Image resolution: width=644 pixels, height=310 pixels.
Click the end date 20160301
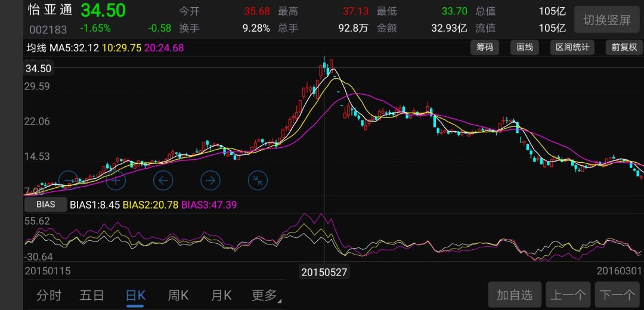[x=619, y=271]
